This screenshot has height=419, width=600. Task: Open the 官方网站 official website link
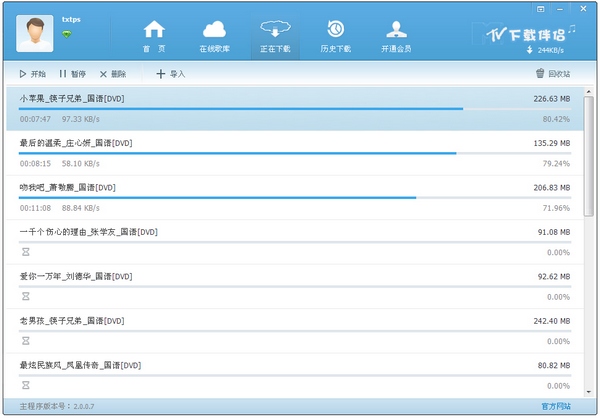tap(556, 406)
